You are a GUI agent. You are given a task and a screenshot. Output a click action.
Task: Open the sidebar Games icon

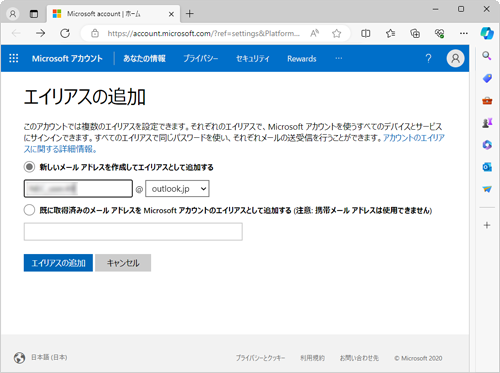(x=487, y=123)
